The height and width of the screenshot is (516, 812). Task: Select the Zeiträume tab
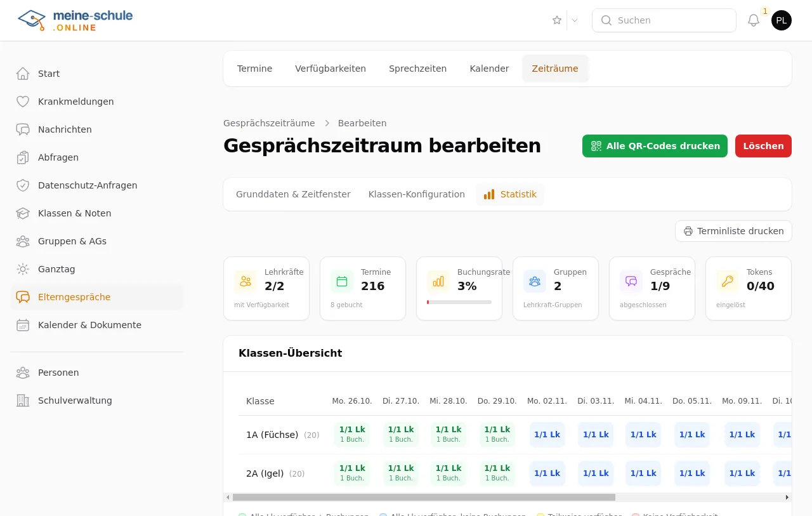[555, 69]
